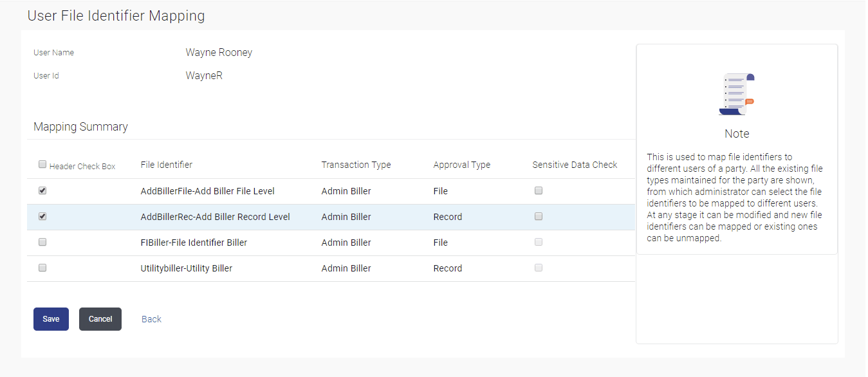
Task: Toggle the Header Check Box
Action: click(42, 165)
